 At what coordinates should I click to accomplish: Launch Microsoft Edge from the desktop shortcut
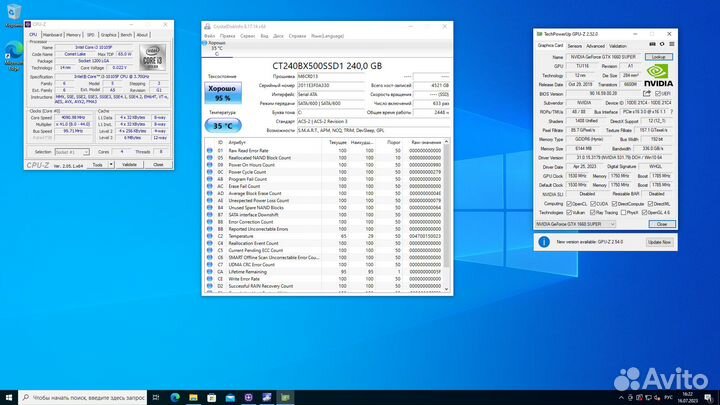coord(14,55)
